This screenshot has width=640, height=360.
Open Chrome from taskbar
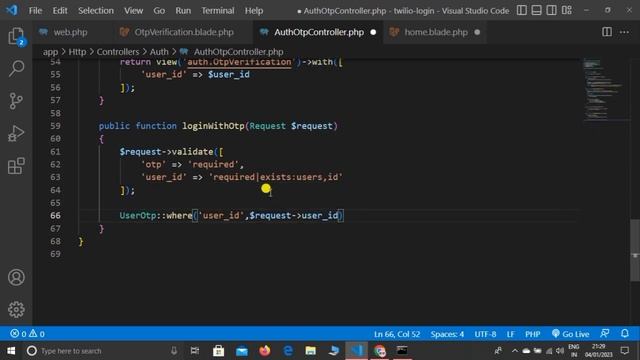(380, 351)
